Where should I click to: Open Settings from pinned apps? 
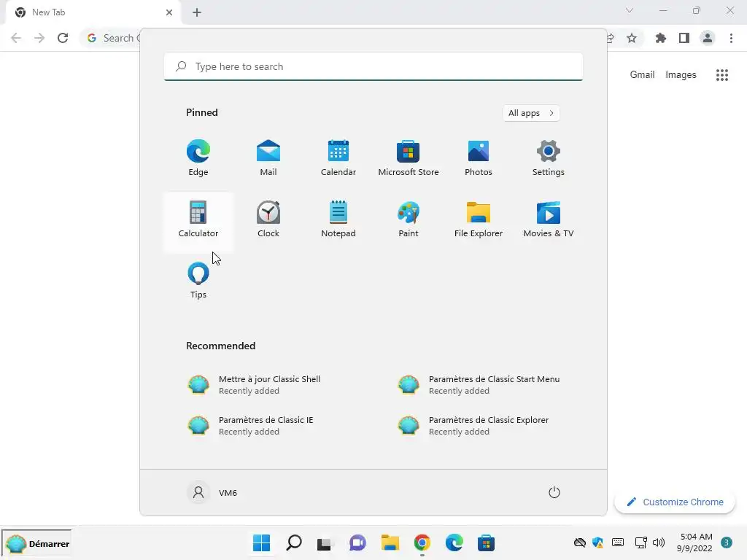click(549, 158)
